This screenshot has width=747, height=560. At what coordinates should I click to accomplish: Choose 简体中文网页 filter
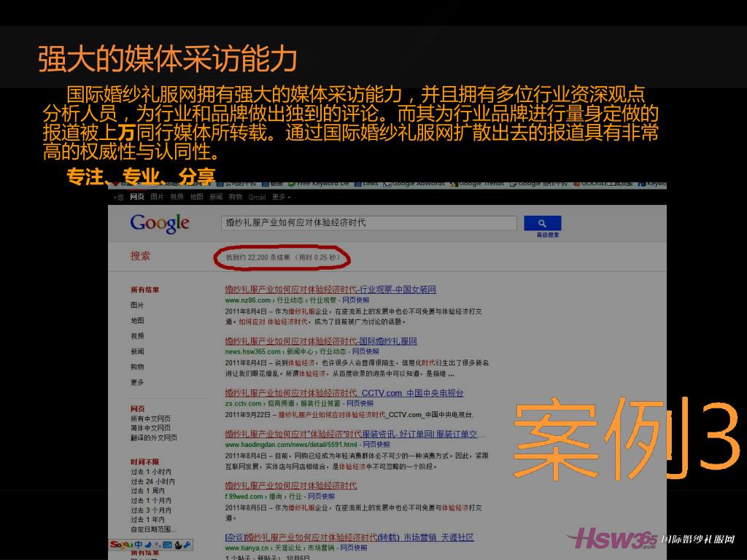click(x=150, y=428)
